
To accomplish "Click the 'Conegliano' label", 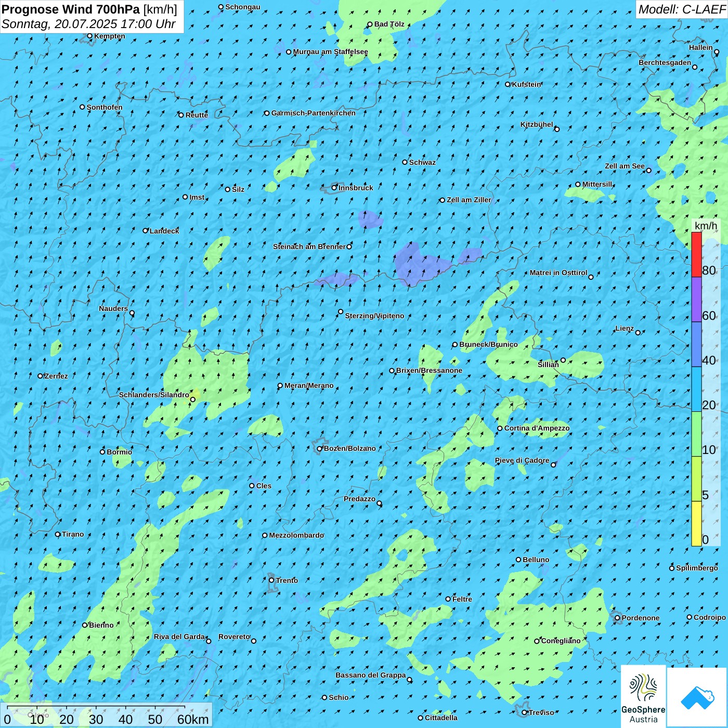I will pos(561,641).
